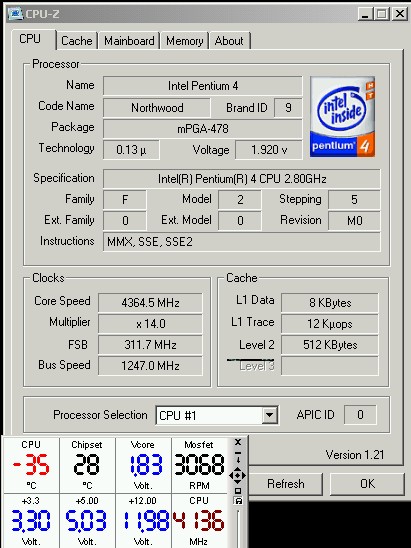Image resolution: width=411 pixels, height=548 pixels.
Task: Click the OK button
Action: (x=367, y=484)
